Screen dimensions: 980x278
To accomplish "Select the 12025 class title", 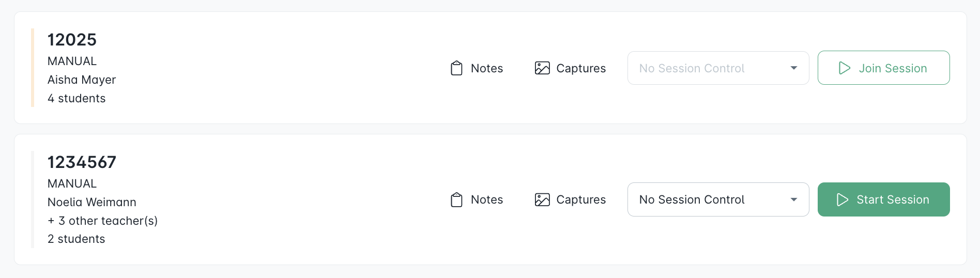I will pyautogui.click(x=72, y=40).
